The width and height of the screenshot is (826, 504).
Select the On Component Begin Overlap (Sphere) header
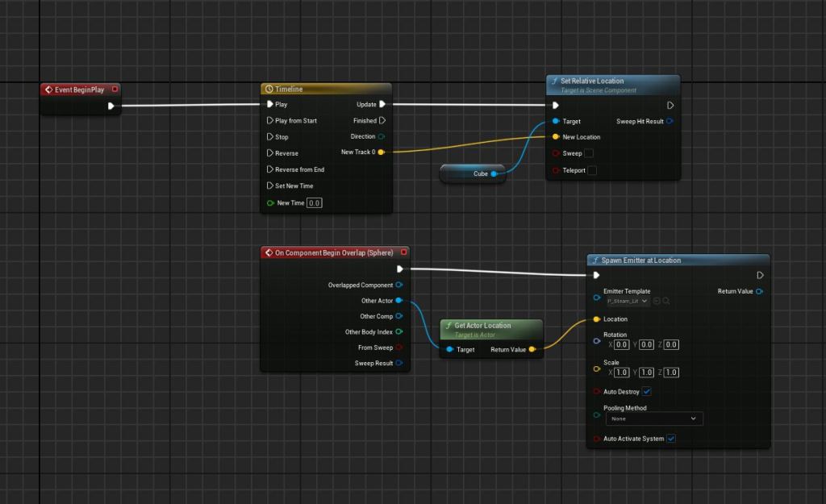tap(333, 252)
